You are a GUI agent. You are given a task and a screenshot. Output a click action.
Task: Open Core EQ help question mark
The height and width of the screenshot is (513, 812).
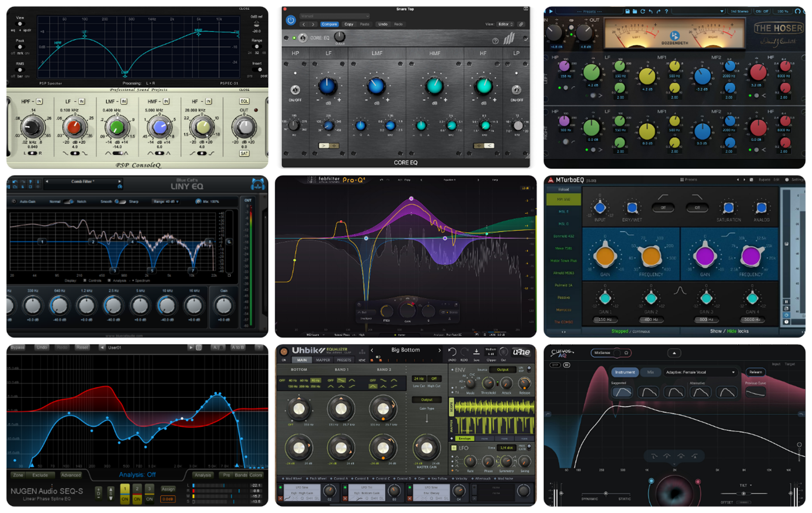pos(495,41)
